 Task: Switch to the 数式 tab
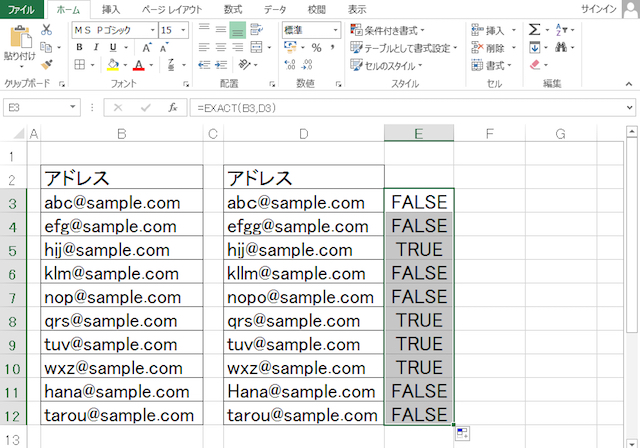233,9
